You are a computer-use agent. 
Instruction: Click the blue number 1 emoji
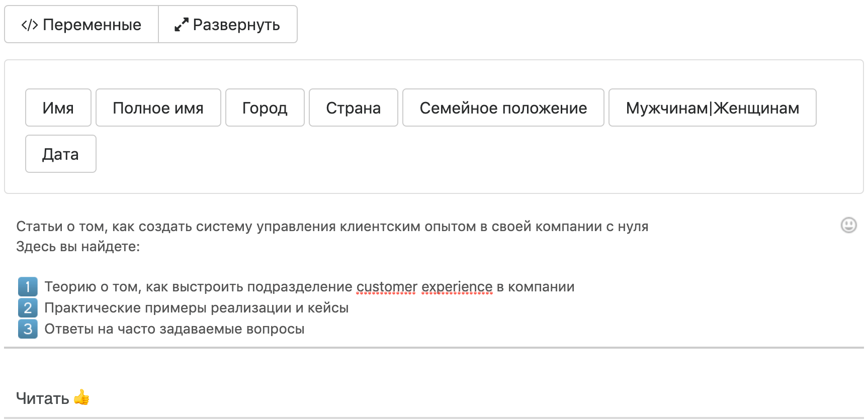pyautogui.click(x=28, y=287)
